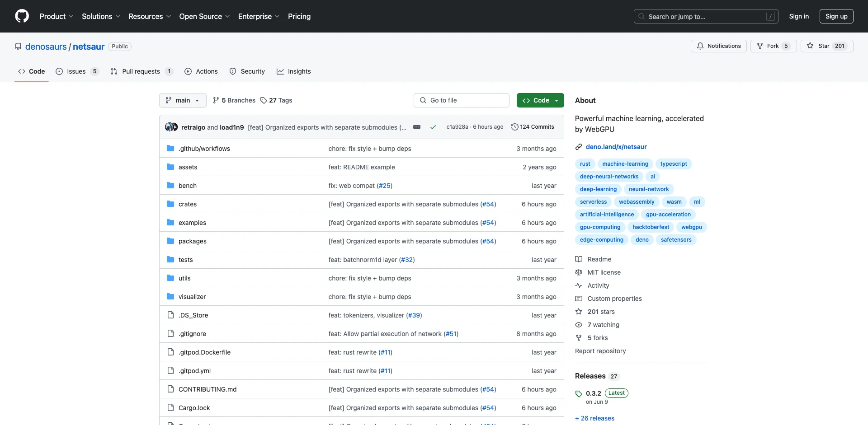This screenshot has height=425, width=868.
Task: Open the deno.land/x/netsaur link
Action: [616, 147]
